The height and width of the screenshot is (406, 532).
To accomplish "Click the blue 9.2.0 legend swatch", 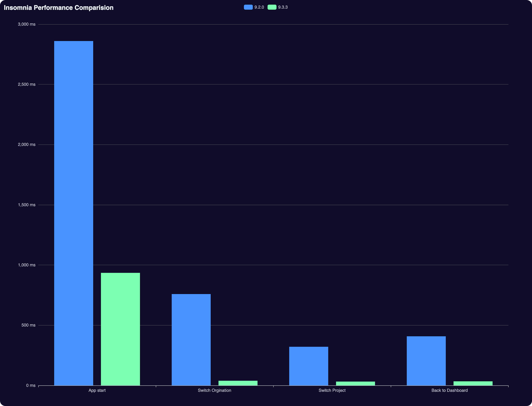I will (x=248, y=7).
